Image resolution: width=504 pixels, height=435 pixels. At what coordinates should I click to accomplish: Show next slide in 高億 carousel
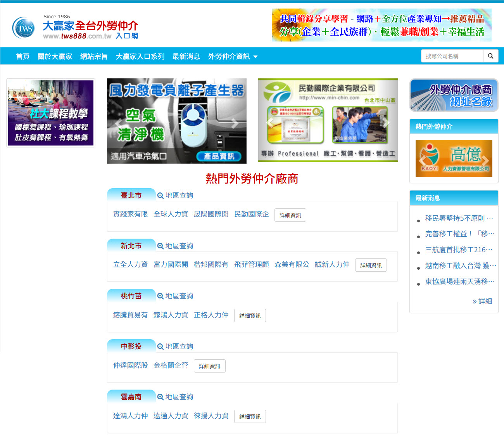pyautogui.click(x=485, y=159)
